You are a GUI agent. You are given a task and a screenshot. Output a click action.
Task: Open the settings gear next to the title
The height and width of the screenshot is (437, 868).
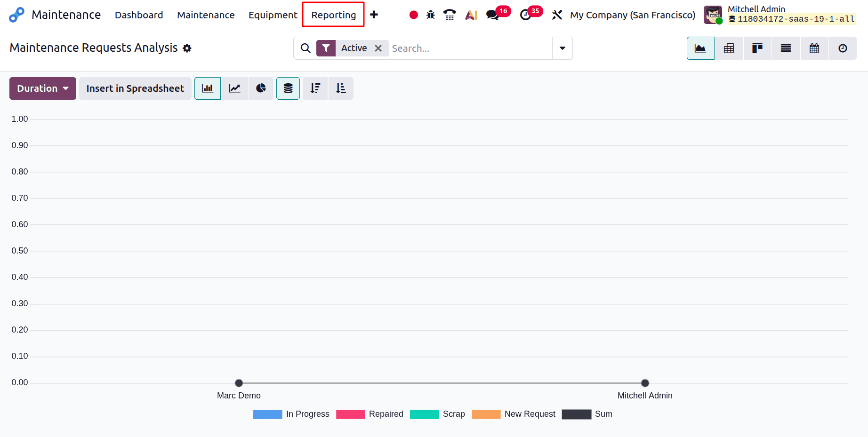[187, 48]
